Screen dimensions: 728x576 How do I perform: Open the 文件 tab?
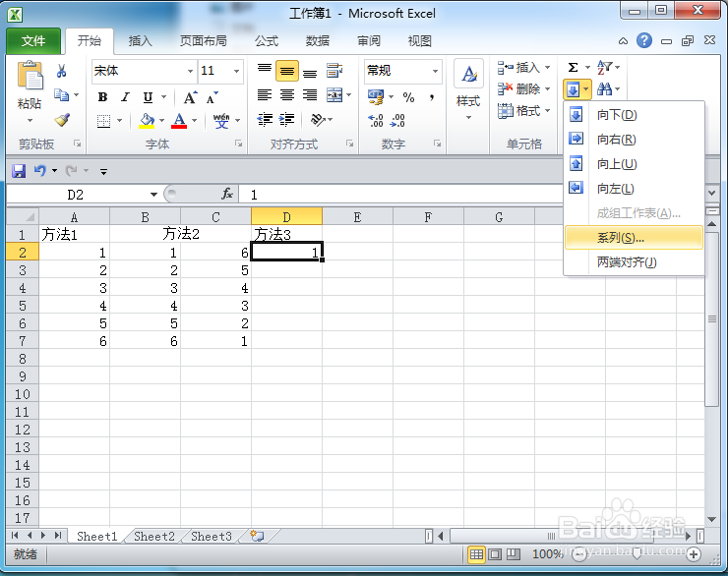33,41
